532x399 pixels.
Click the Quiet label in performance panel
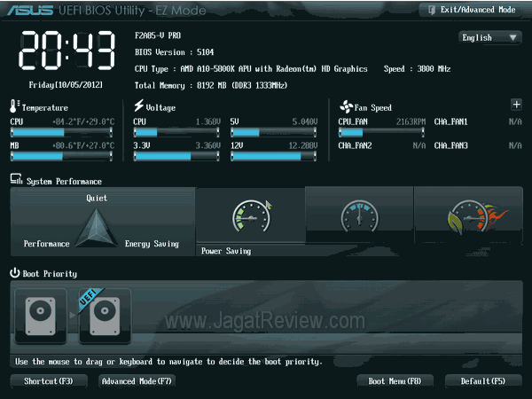point(97,198)
